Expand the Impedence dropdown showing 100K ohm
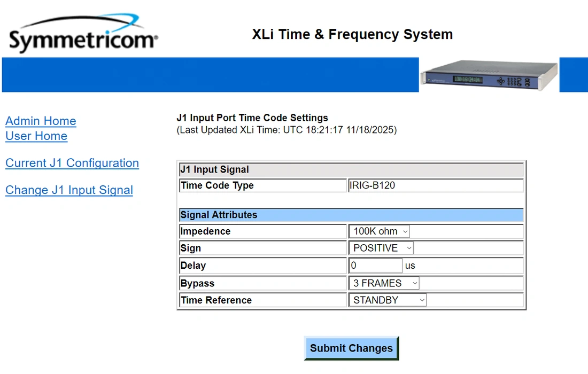The width and height of the screenshot is (588, 374). 380,231
